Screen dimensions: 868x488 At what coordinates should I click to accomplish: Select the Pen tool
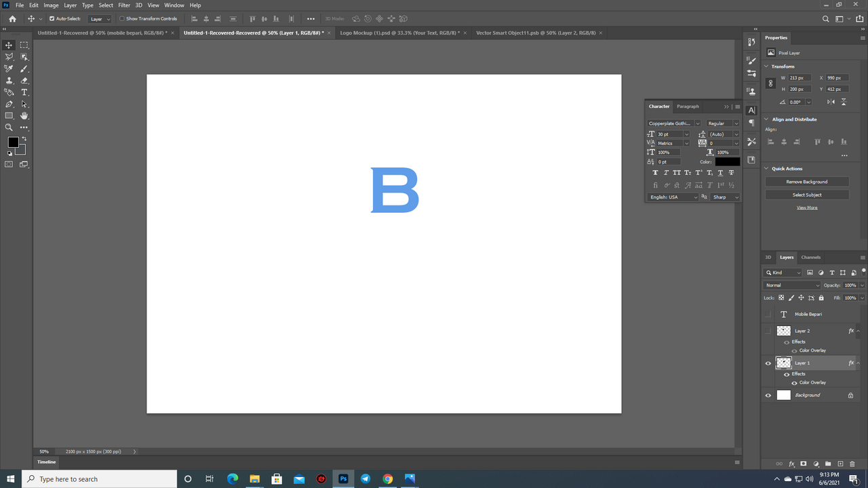[9, 104]
